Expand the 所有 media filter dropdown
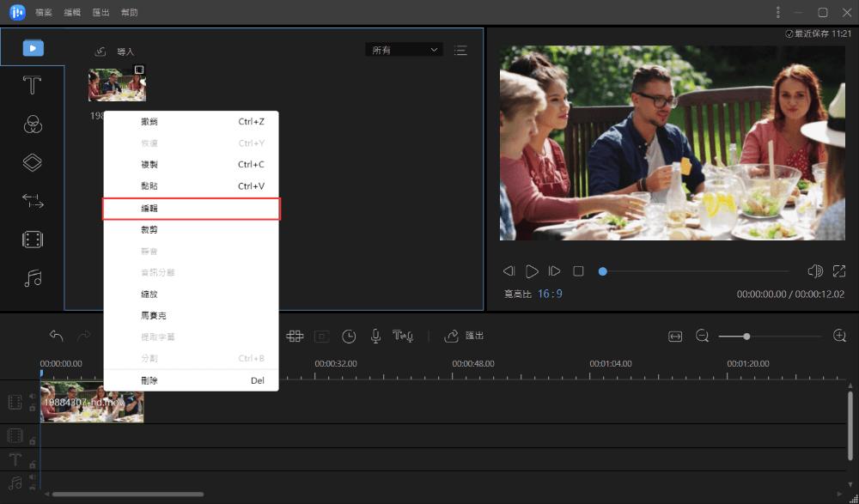This screenshot has width=859, height=504. [405, 50]
